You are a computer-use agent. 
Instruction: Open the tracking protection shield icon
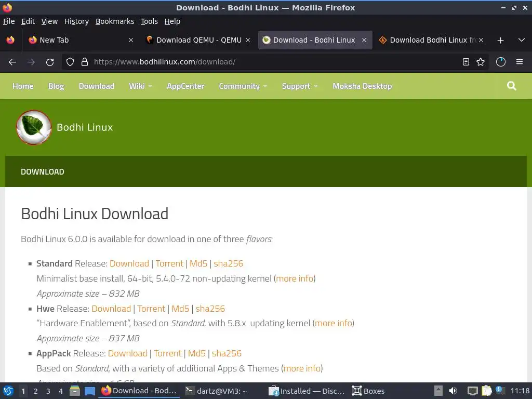[x=70, y=62]
